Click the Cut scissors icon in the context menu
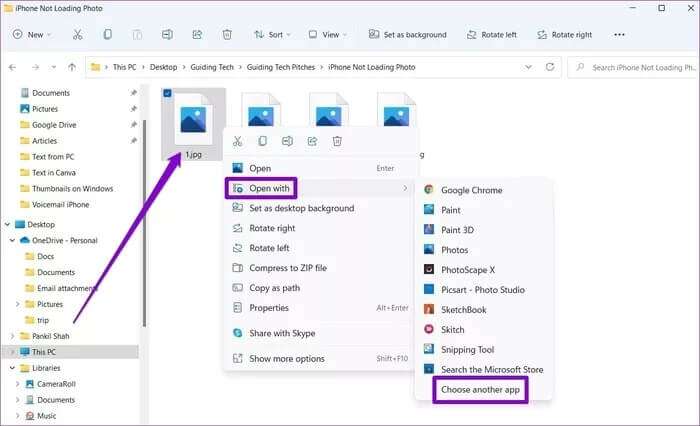 238,142
